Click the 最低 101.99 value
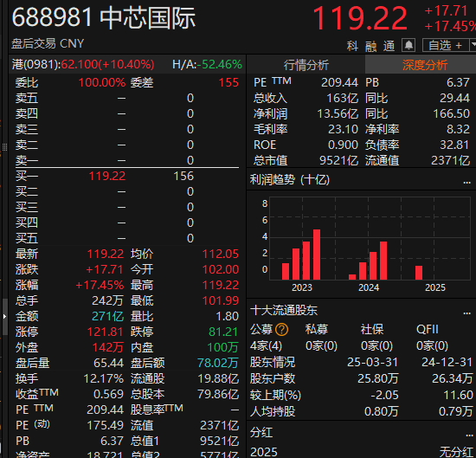The width and height of the screenshot is (476, 458). [x=221, y=300]
